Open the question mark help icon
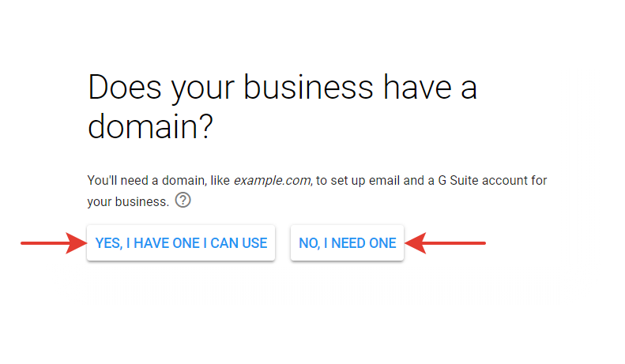This screenshot has height=364, width=625. pos(183,200)
